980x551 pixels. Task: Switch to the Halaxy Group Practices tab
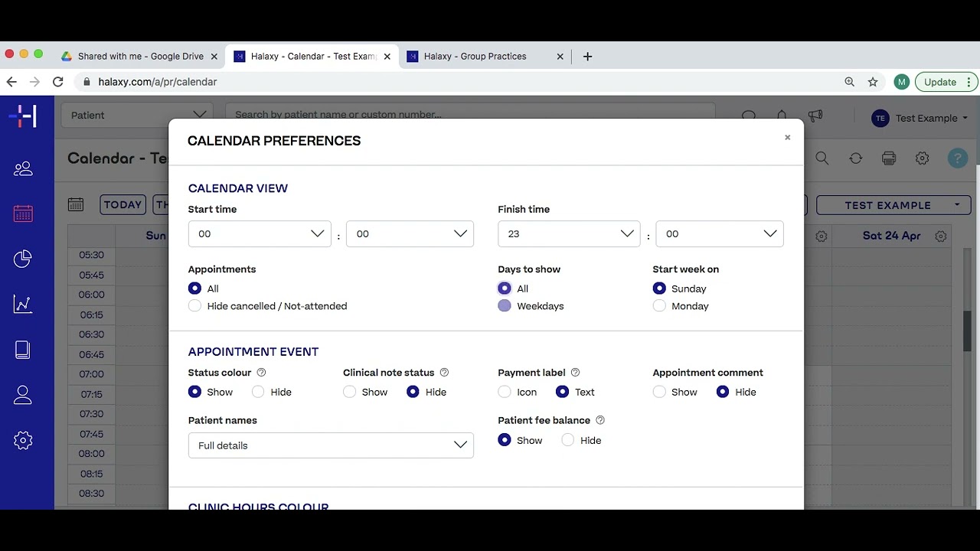475,57
